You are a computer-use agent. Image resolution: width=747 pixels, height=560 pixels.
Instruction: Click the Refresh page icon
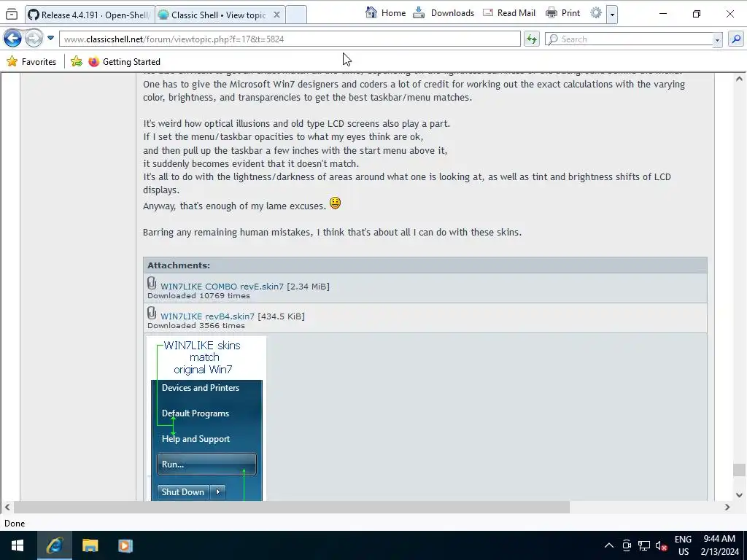(x=531, y=39)
